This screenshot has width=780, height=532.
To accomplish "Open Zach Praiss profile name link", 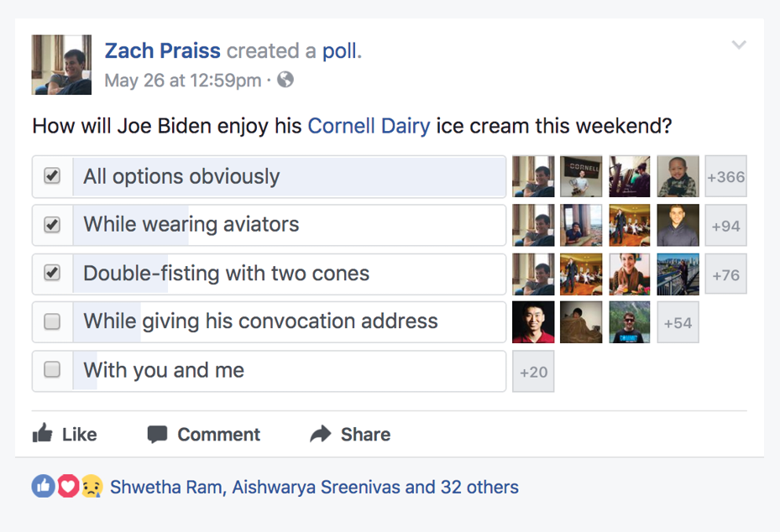I will coord(162,50).
